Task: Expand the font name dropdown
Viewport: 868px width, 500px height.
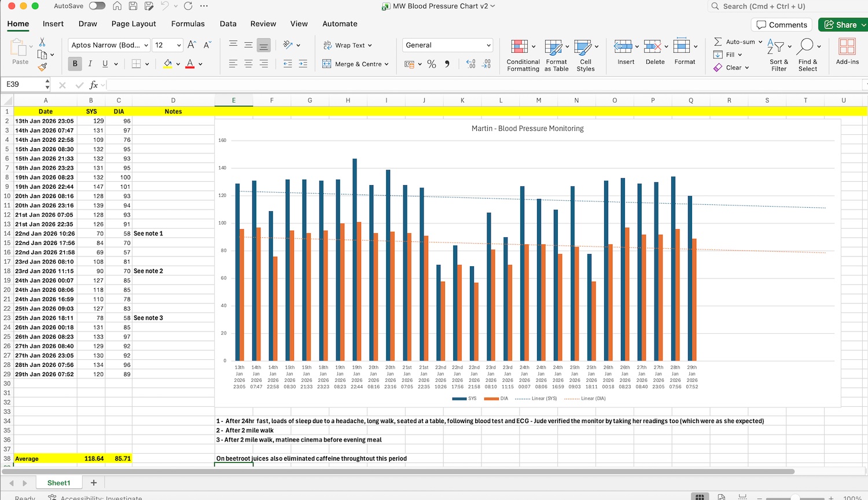Action: (146, 45)
